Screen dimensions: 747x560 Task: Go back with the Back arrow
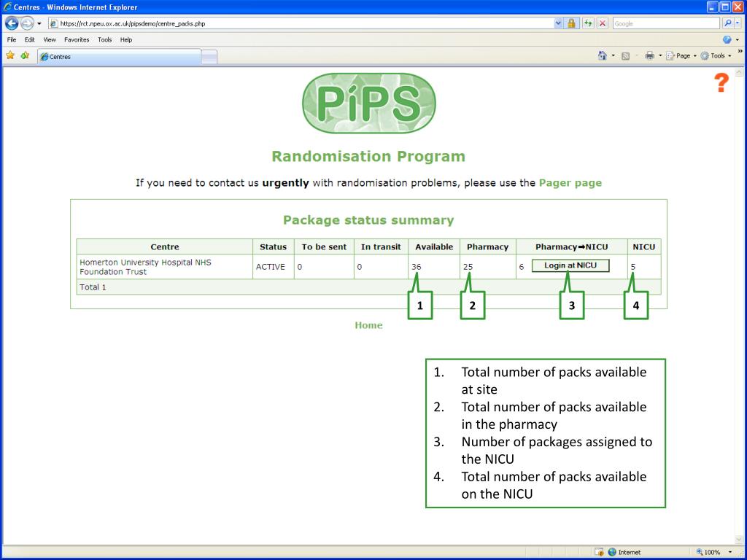point(12,23)
